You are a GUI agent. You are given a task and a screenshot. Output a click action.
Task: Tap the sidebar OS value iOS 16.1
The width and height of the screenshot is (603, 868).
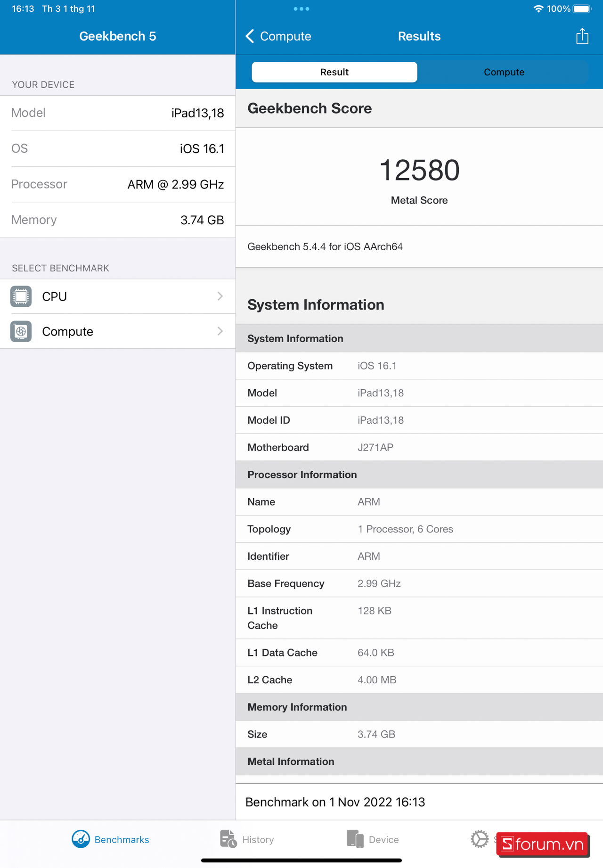click(202, 149)
